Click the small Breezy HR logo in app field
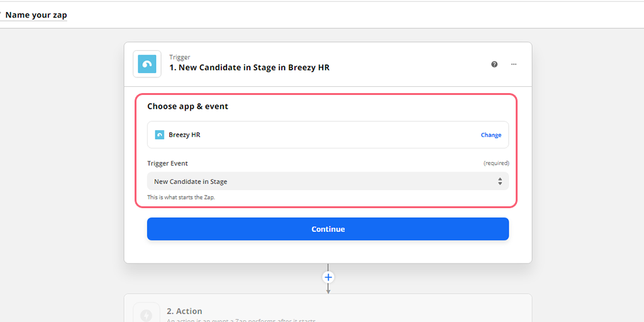This screenshot has height=322, width=644. click(x=159, y=135)
